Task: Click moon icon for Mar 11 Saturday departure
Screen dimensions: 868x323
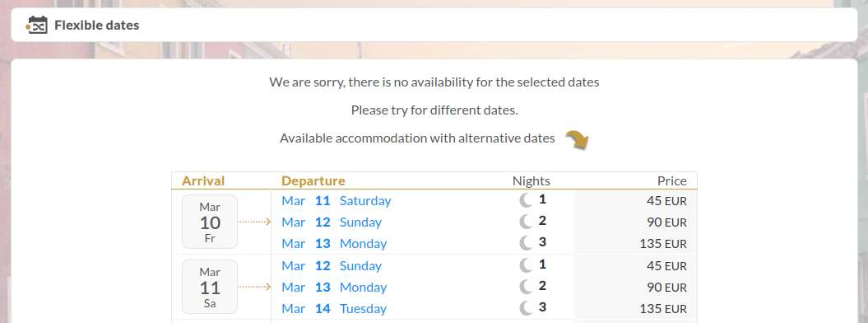Action: click(x=526, y=200)
